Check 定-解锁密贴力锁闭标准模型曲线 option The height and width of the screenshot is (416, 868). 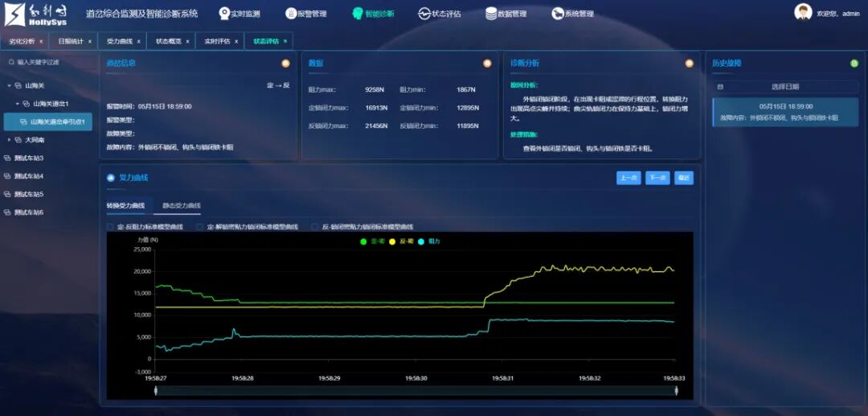click(200, 227)
